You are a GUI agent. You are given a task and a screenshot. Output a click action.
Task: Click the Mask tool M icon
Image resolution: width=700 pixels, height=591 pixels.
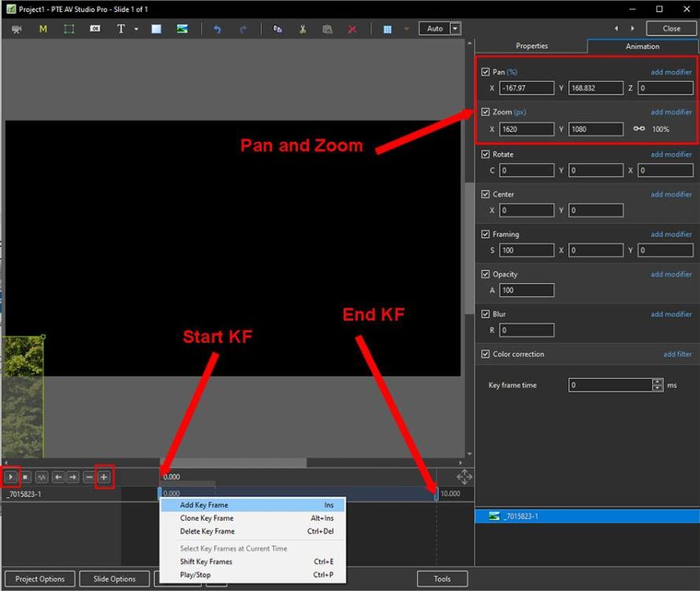click(x=43, y=29)
